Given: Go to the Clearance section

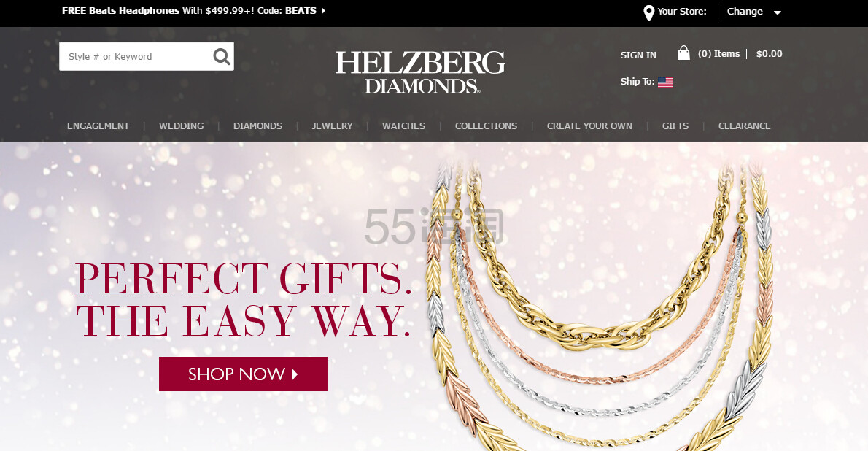Looking at the screenshot, I should (x=744, y=126).
